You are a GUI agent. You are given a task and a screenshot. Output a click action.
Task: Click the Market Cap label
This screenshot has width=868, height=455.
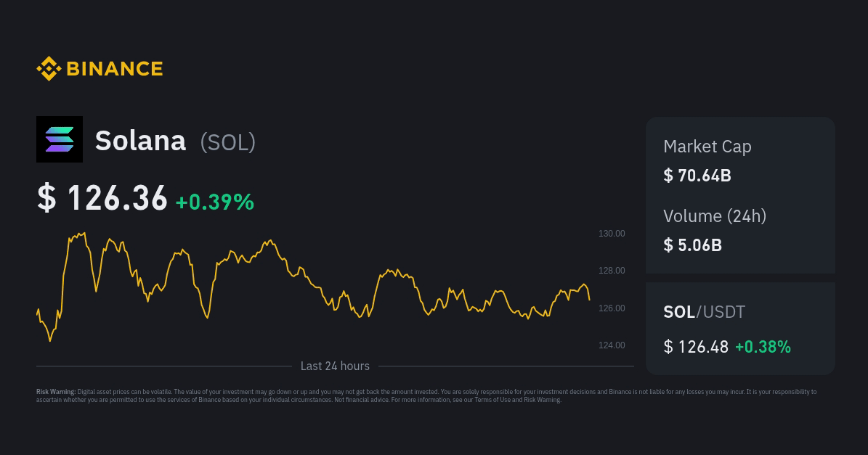click(707, 147)
